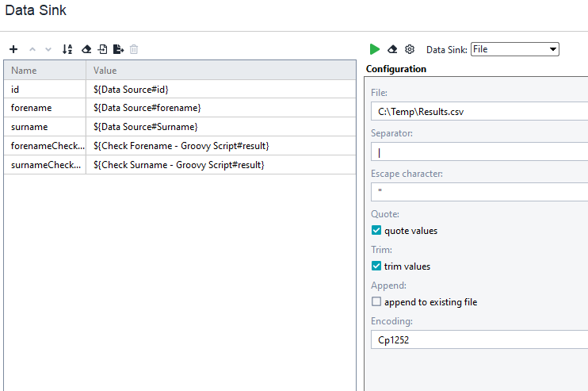The image size is (588, 391).
Task: Click the Escape character input field
Action: point(479,192)
